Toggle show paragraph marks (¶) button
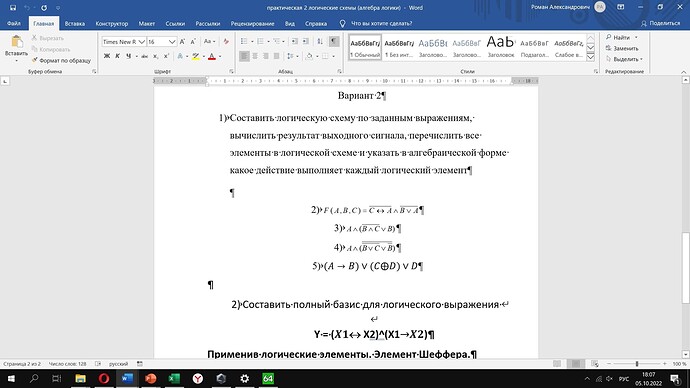 click(x=334, y=41)
